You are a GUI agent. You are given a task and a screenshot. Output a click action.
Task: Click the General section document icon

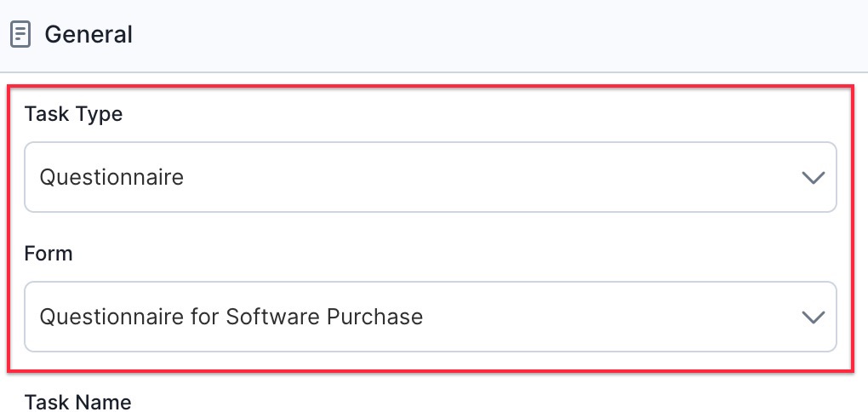pyautogui.click(x=20, y=35)
